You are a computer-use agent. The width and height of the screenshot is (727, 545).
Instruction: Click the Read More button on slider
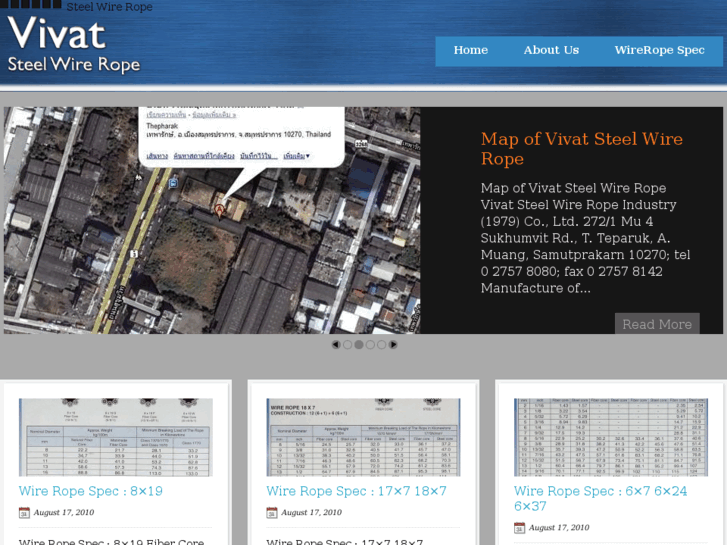click(657, 323)
